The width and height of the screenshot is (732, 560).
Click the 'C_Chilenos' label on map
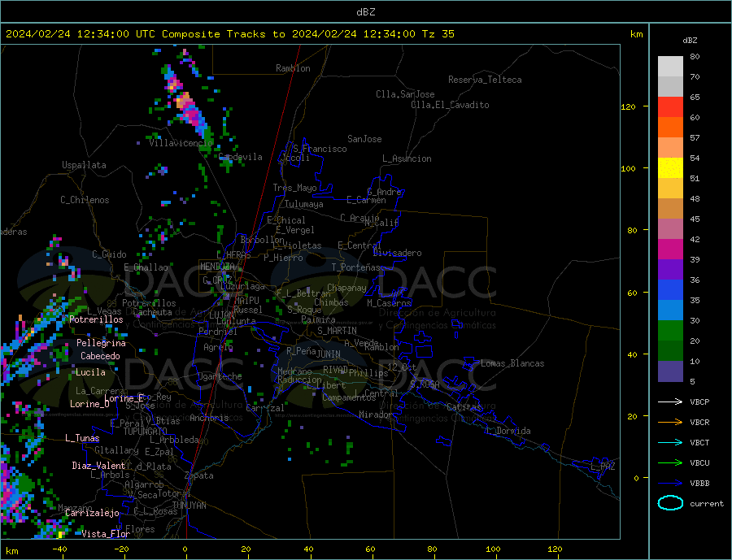[x=85, y=200]
